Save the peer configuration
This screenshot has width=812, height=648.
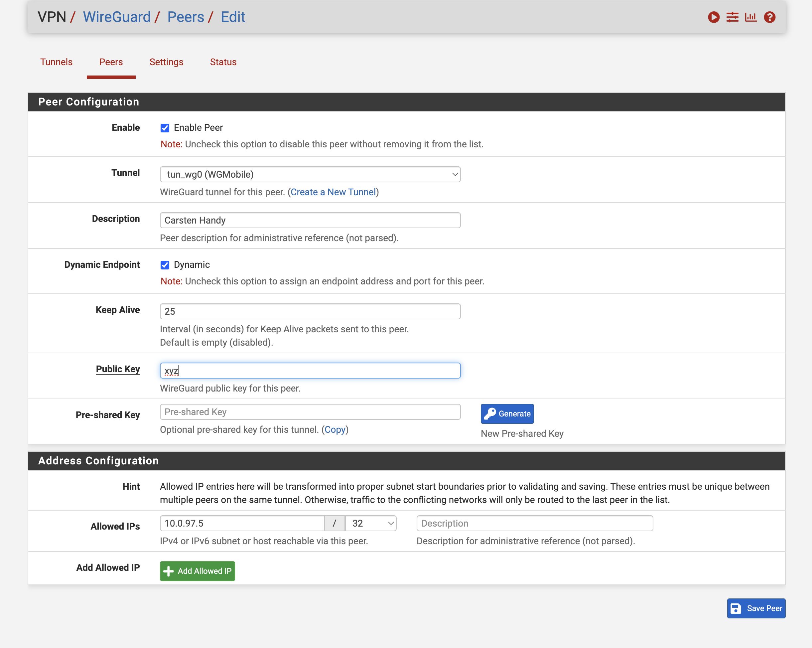(756, 608)
